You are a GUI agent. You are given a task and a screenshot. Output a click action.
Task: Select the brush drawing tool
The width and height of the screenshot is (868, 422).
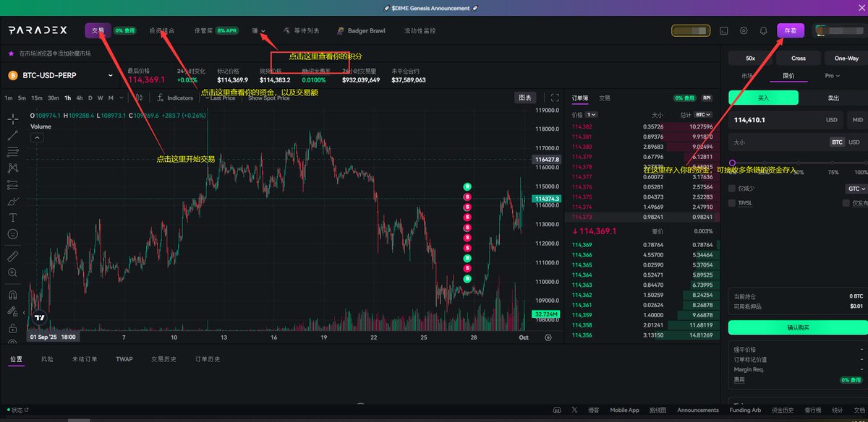[x=12, y=201]
